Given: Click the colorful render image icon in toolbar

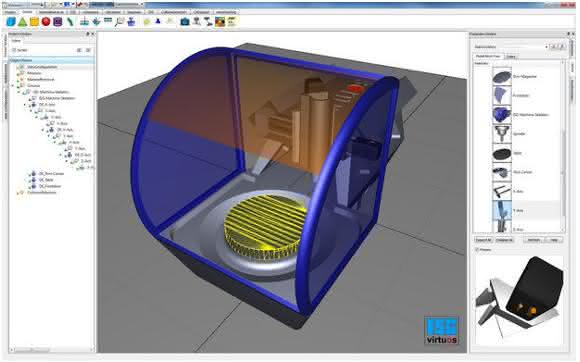Looking at the screenshot, I should pos(220,22).
